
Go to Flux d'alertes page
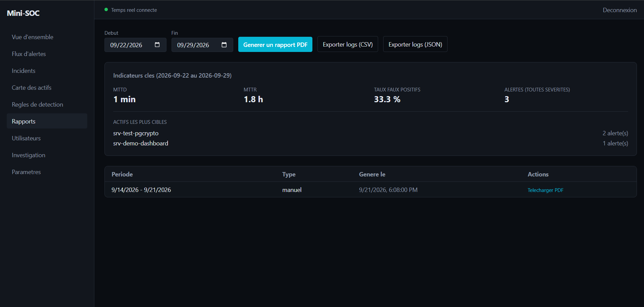coord(47,54)
